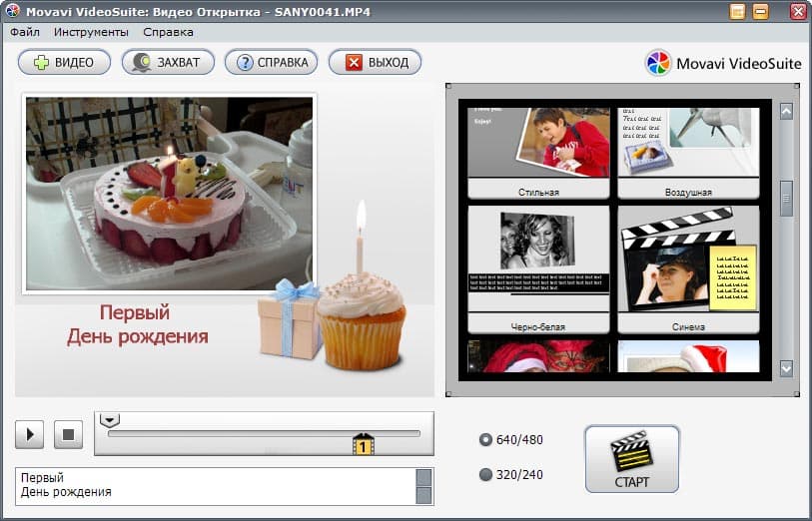Play the video preview
Image resolution: width=812 pixels, height=521 pixels.
(x=30, y=434)
